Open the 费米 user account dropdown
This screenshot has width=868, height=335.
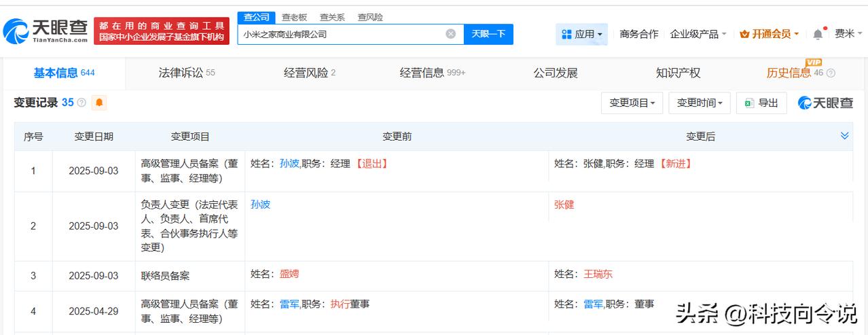(848, 34)
